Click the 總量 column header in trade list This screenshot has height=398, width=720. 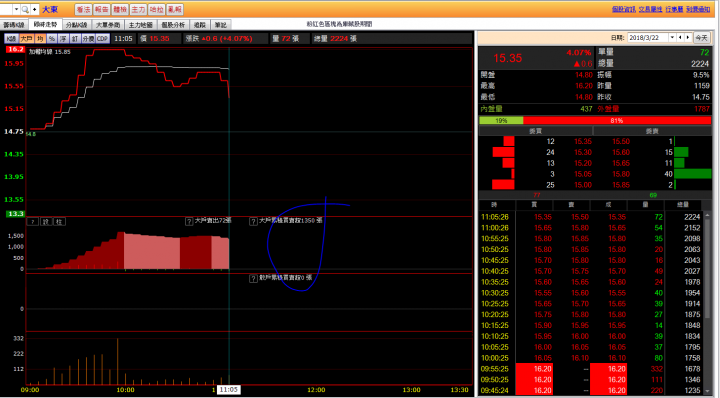click(x=683, y=204)
